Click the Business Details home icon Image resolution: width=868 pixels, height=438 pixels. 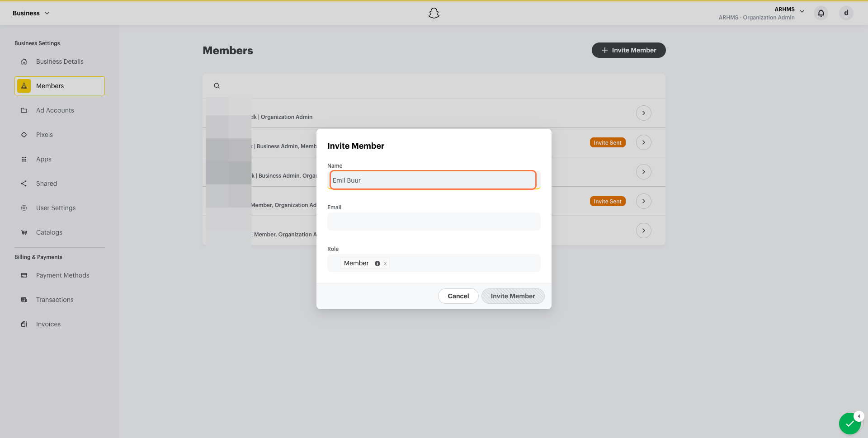point(24,61)
